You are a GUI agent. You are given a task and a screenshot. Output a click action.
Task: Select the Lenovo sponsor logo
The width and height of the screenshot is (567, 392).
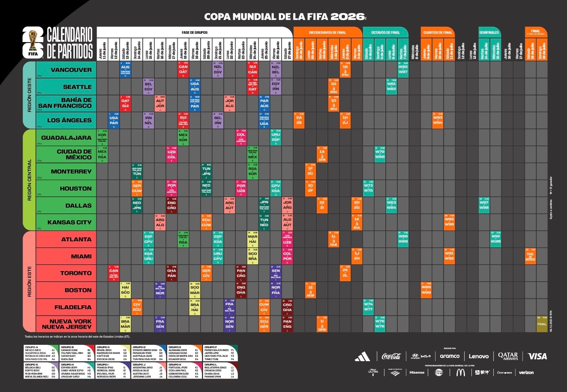479,356
